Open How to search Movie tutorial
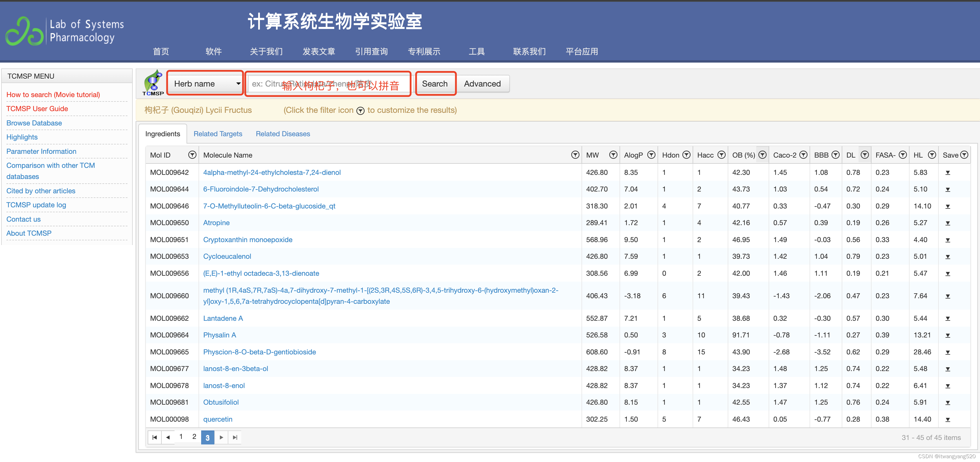The height and width of the screenshot is (462, 980). (x=54, y=95)
